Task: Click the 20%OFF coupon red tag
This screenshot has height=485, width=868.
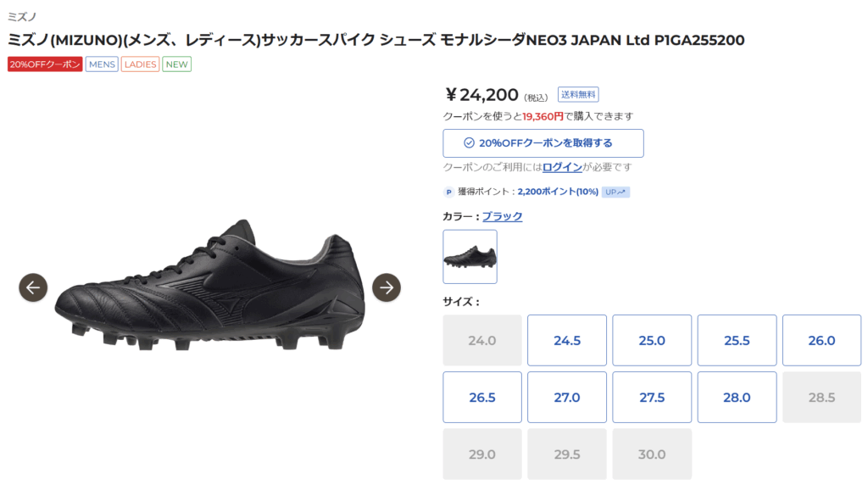Action: [x=45, y=64]
